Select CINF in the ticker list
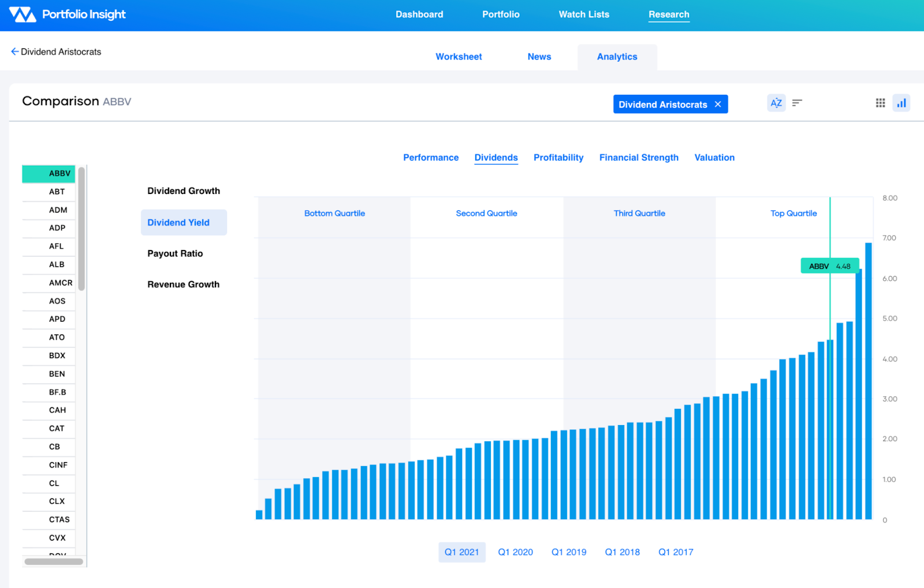The image size is (924, 588). [x=49, y=465]
